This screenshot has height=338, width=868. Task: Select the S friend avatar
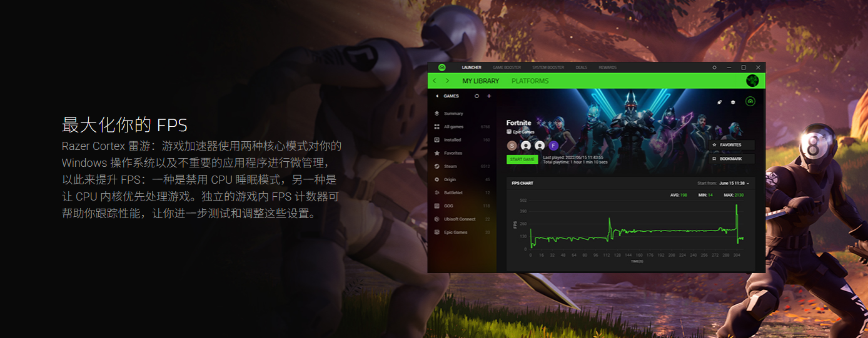point(512,146)
